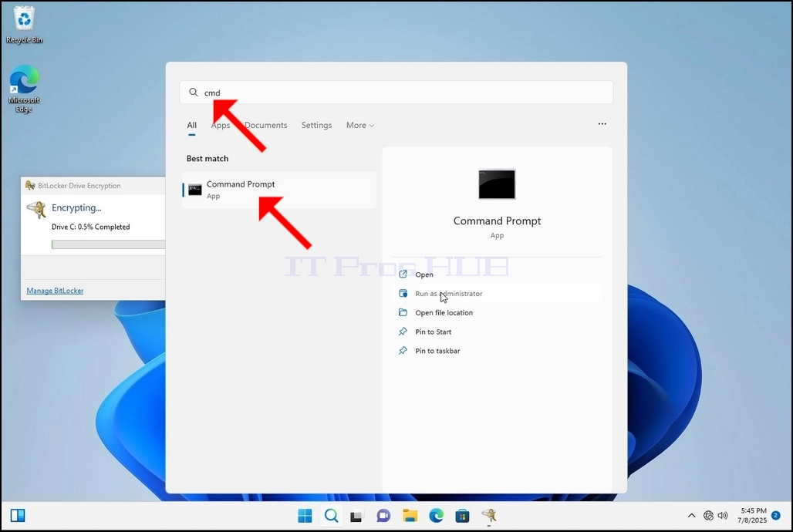Choose Open for Command Prompt
This screenshot has height=532, width=793.
[497, 274]
